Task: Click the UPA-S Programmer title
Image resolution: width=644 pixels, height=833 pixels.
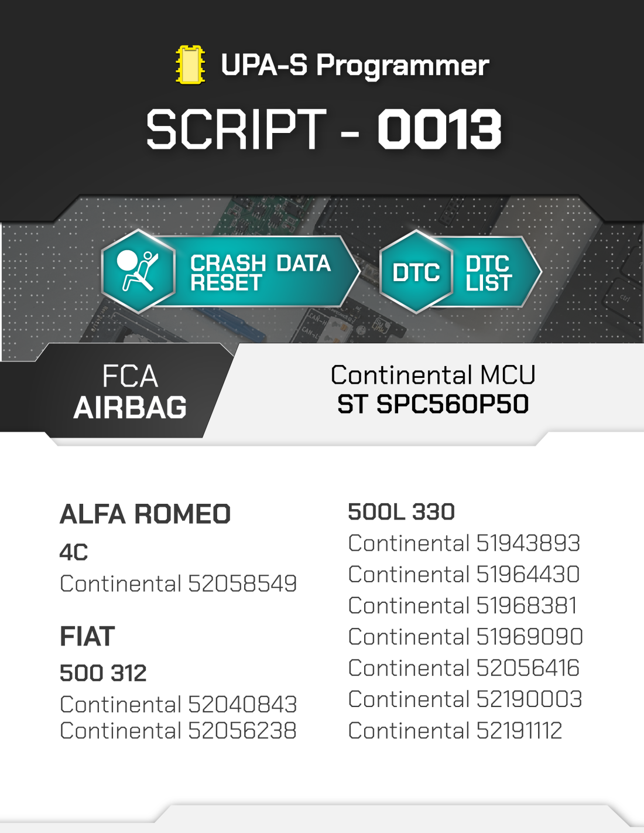Action: click(354, 65)
